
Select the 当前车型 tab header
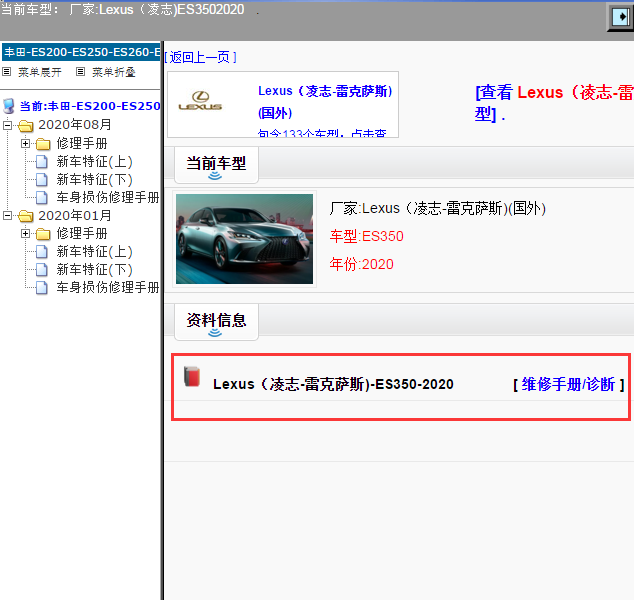pos(216,165)
